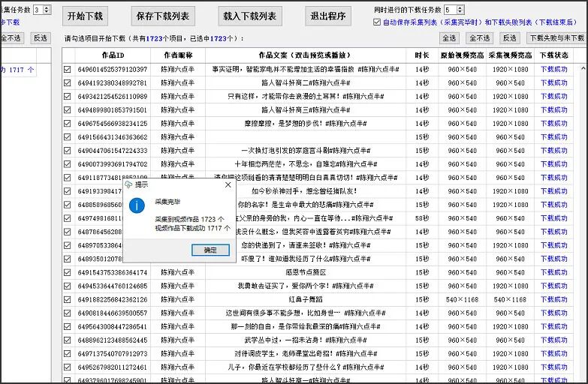Click 陈翔六点半 author in row 6490818446639500557
Viewport: 588px width, 384px height.
click(178, 313)
